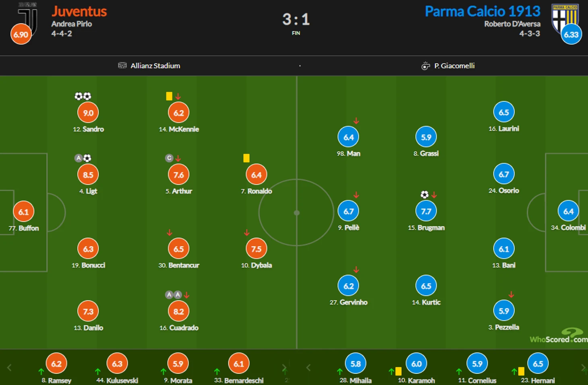The width and height of the screenshot is (588, 385).
Task: Click the Juventus 6.90 team rating badge
Action: coord(21,34)
